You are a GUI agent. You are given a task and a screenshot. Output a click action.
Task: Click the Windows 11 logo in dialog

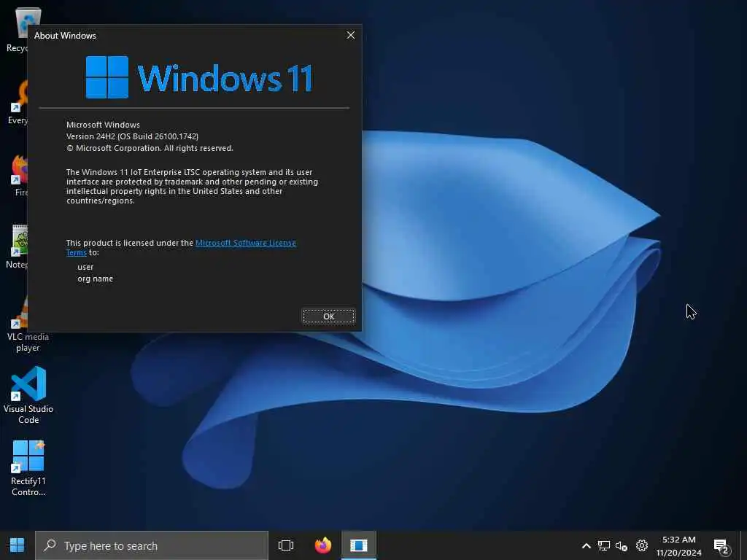click(199, 77)
